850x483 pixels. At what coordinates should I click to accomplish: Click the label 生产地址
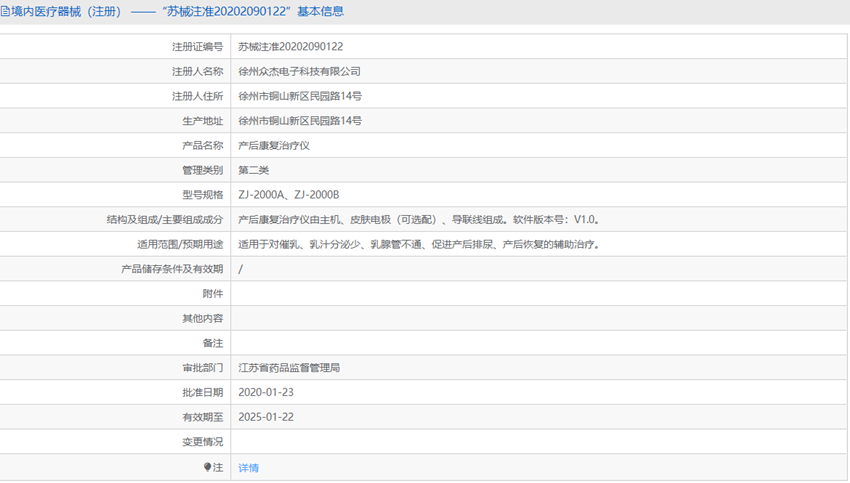pyautogui.click(x=202, y=121)
